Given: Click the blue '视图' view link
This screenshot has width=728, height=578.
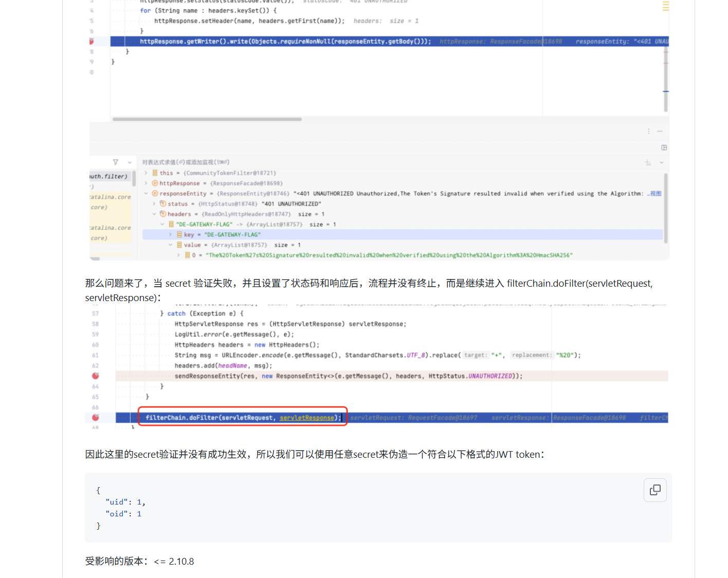Looking at the screenshot, I should coord(655,194).
